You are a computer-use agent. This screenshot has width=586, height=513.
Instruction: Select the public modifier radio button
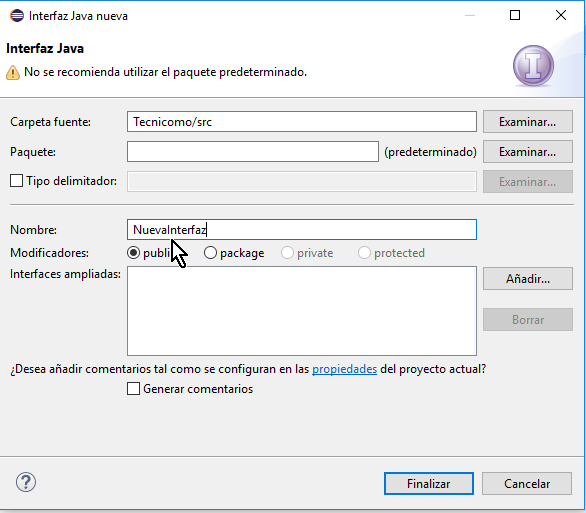(x=133, y=253)
